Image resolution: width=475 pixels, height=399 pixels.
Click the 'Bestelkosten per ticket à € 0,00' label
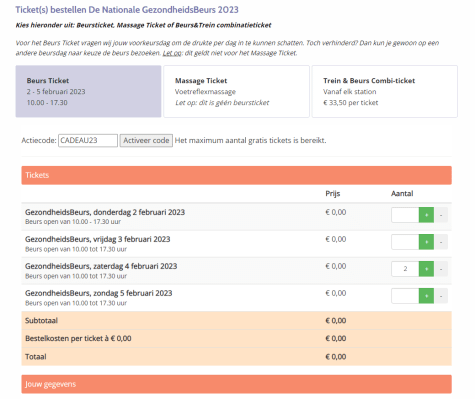pyautogui.click(x=78, y=339)
